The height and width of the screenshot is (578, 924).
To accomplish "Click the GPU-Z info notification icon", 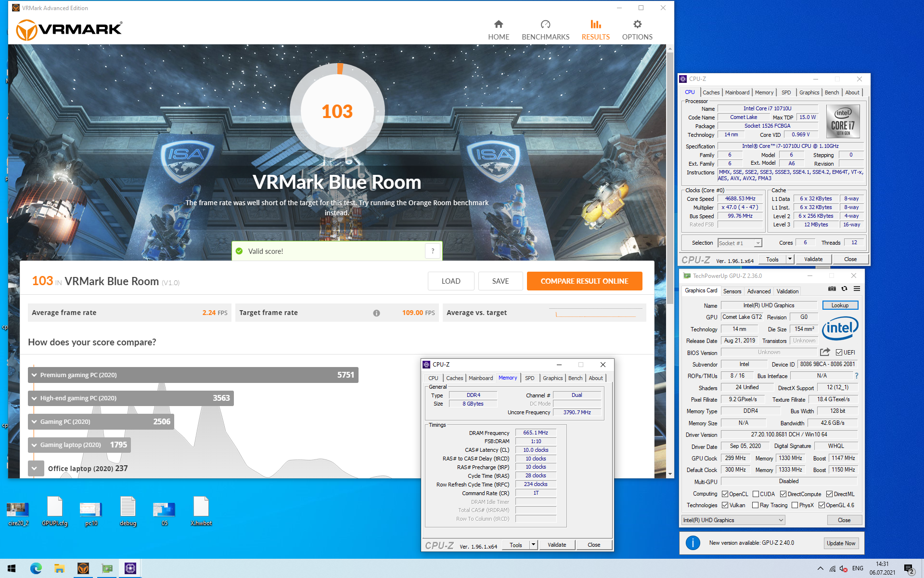I will click(693, 543).
